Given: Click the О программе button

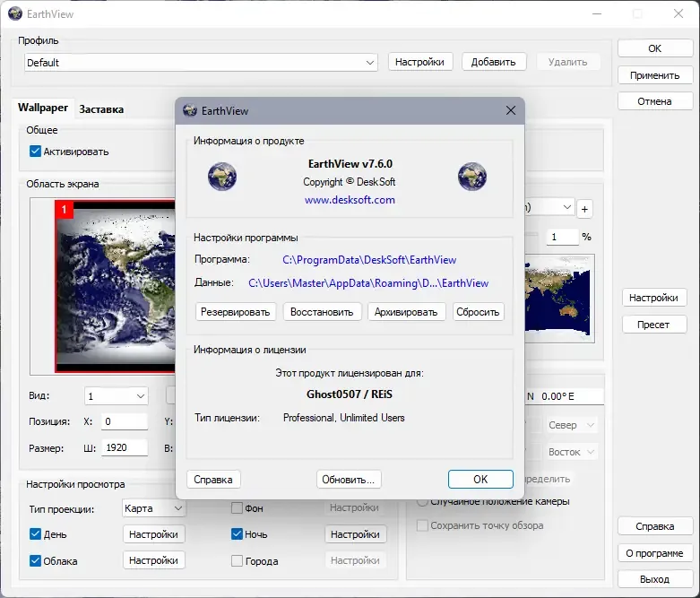Looking at the screenshot, I should (654, 553).
